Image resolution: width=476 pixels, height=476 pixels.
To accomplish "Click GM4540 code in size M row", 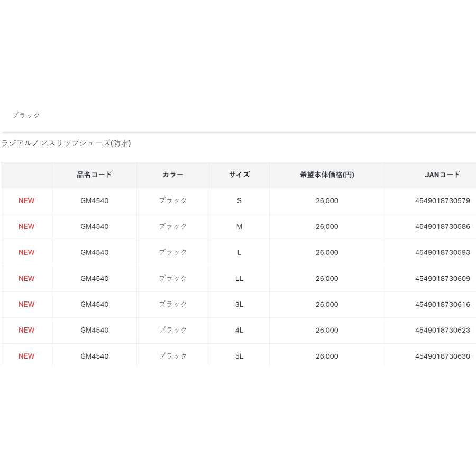I will (x=95, y=226).
